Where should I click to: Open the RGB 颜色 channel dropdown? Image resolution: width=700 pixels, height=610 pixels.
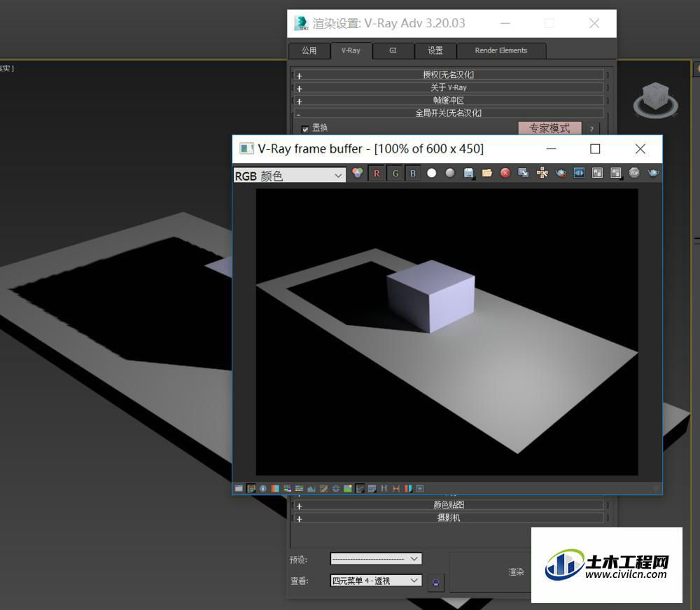[289, 176]
